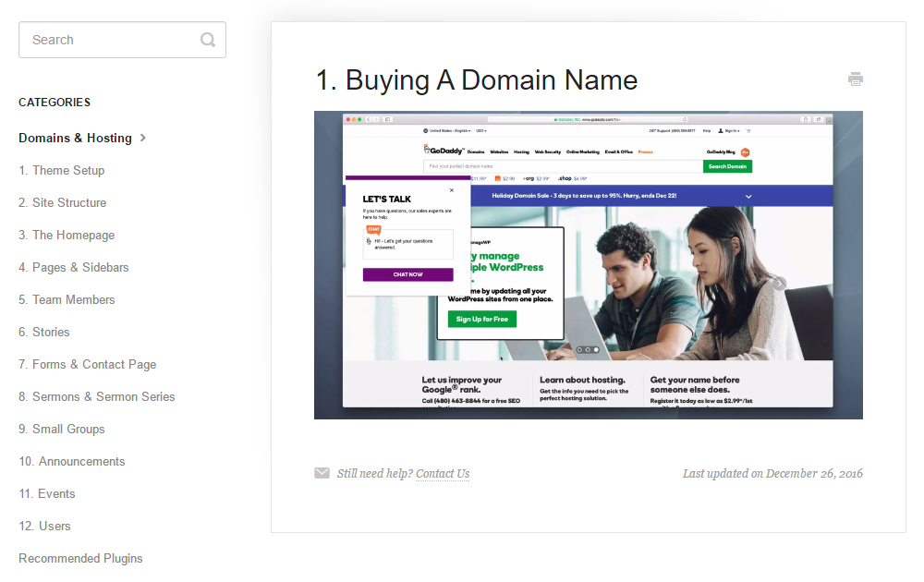
Task: Open the 6. Stories category
Action: [x=44, y=333]
